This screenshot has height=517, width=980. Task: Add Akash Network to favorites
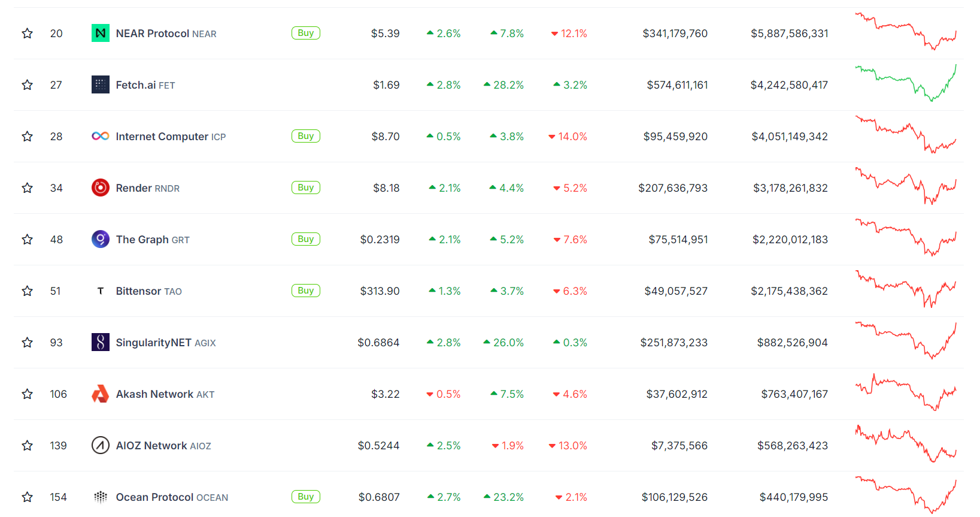pos(27,394)
